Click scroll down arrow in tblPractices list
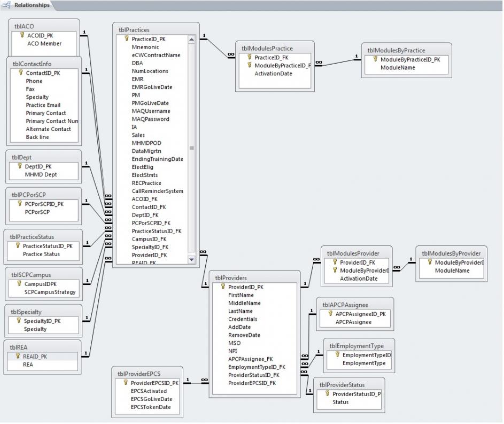 (191, 259)
